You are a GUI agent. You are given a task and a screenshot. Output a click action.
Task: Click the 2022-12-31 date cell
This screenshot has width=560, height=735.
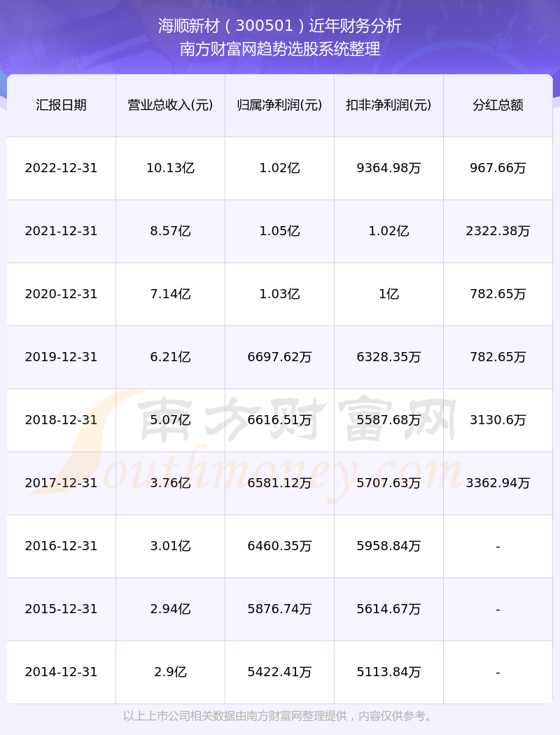(62, 168)
